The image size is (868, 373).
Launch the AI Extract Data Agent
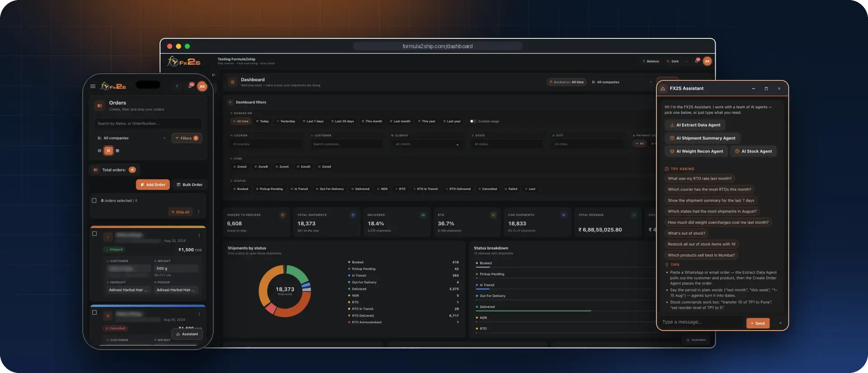coord(695,125)
